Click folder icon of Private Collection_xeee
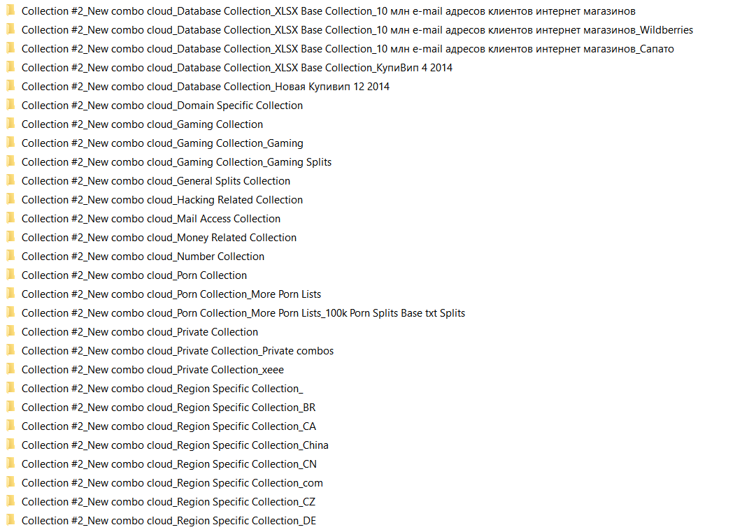Viewport: 756px width, 532px height. 10,369
